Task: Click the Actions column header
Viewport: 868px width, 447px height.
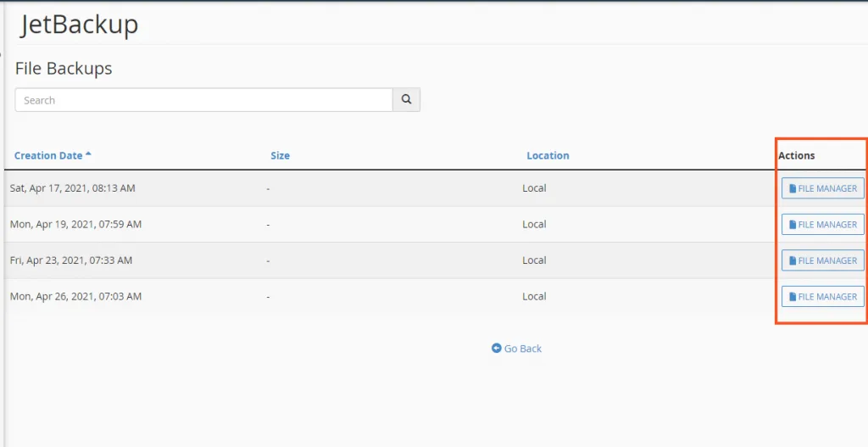Action: (796, 155)
